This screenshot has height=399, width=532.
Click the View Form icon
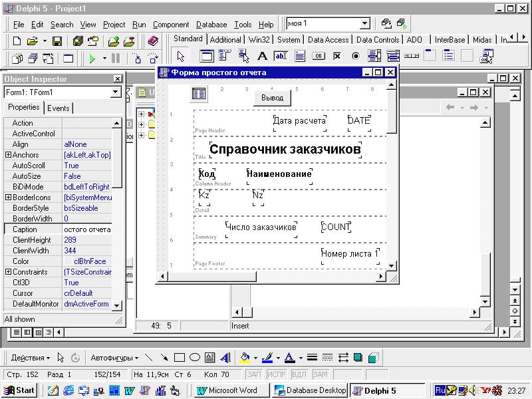pyautogui.click(x=33, y=59)
